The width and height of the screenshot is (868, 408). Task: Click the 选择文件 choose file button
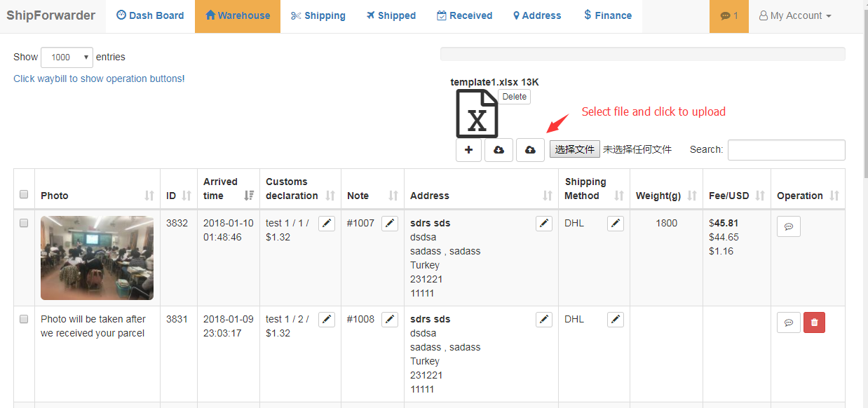[575, 149]
